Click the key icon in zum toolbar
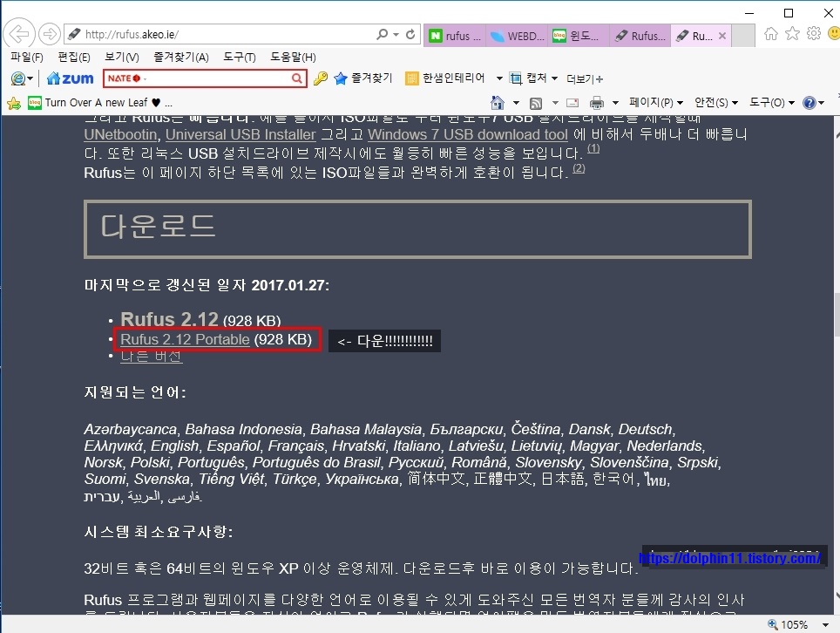 pos(321,78)
